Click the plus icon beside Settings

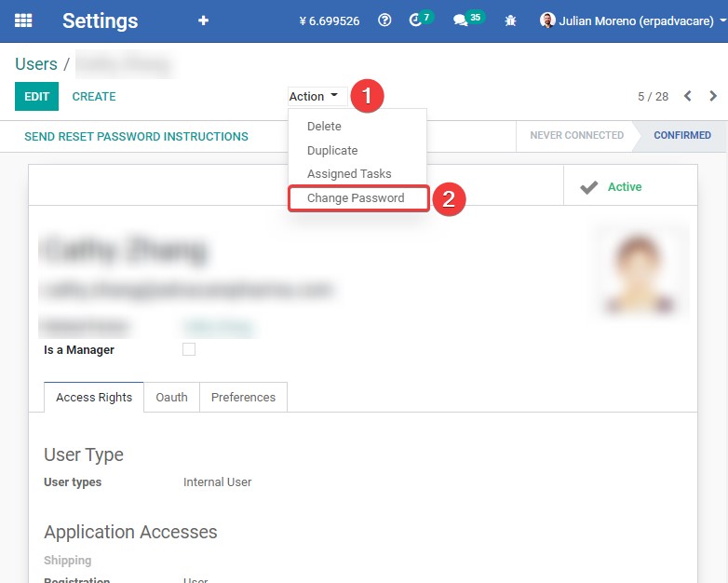coord(203,20)
